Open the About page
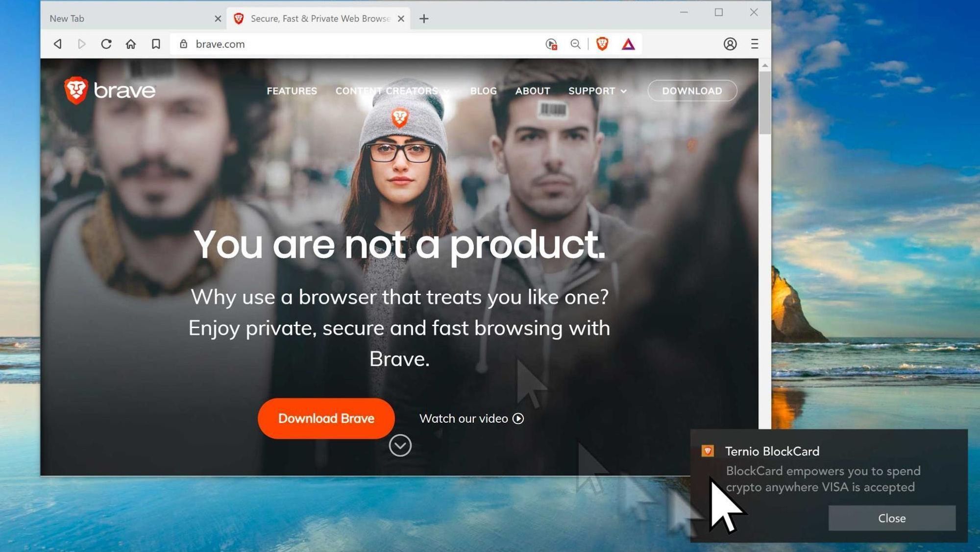The width and height of the screenshot is (980, 552). point(533,90)
